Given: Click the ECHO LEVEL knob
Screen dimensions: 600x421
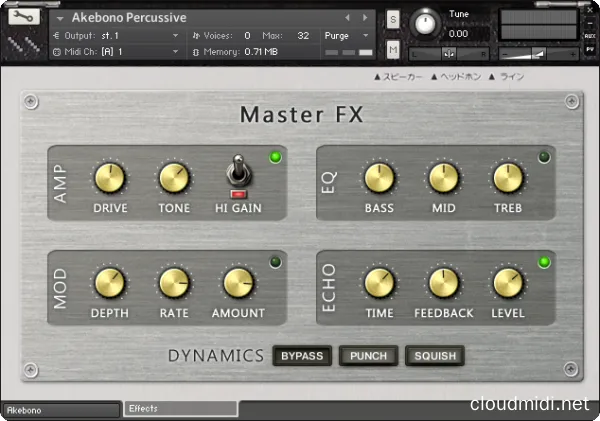Looking at the screenshot, I should [x=508, y=283].
